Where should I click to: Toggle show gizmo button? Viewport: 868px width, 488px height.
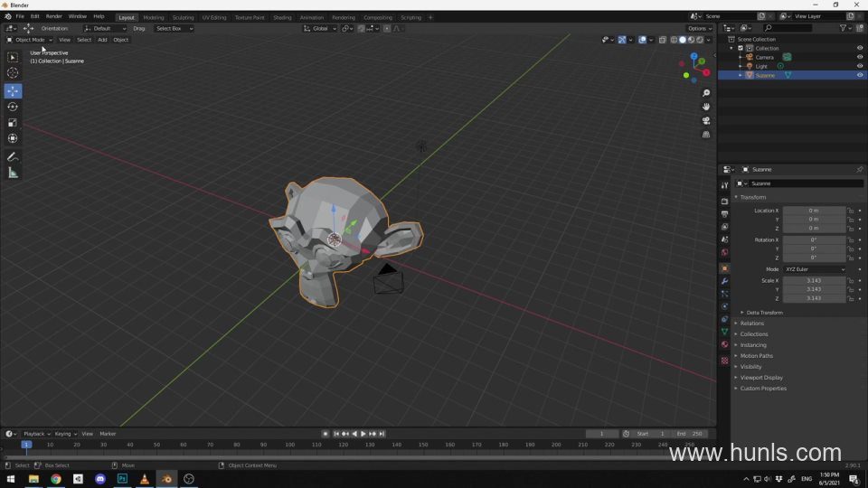click(622, 40)
